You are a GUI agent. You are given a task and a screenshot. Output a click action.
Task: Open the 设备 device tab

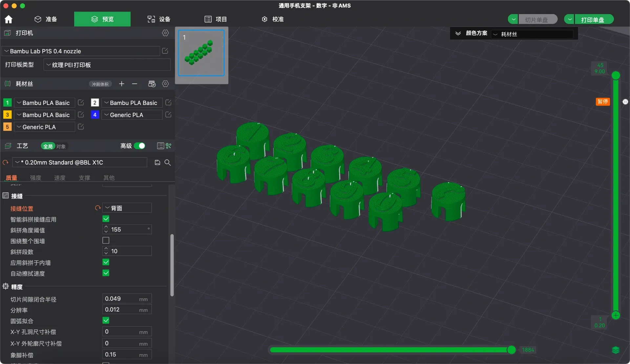[x=159, y=19]
